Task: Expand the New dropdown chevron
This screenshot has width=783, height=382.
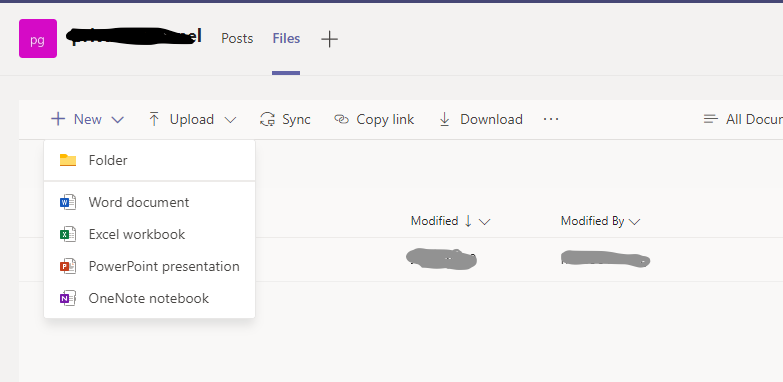Action: [x=117, y=120]
